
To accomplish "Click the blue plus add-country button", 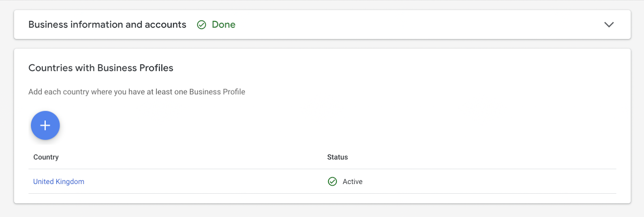I will 45,125.
